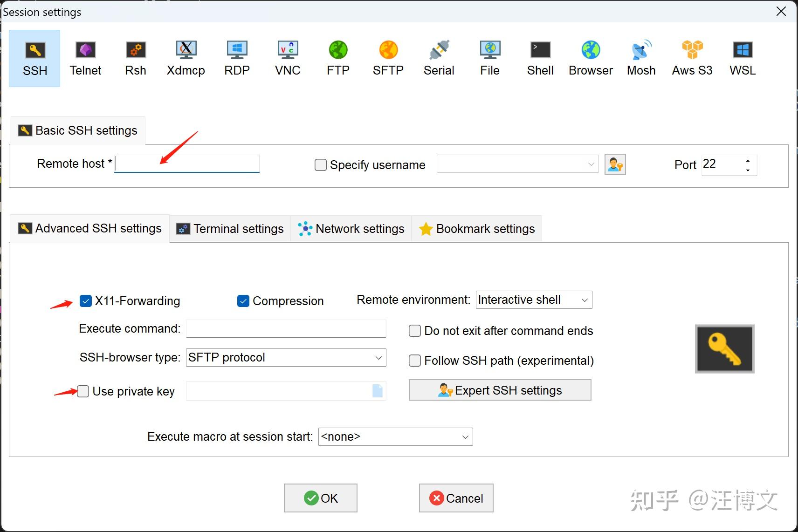Enable the Specify username checkbox
This screenshot has height=532, width=798.
tap(320, 165)
